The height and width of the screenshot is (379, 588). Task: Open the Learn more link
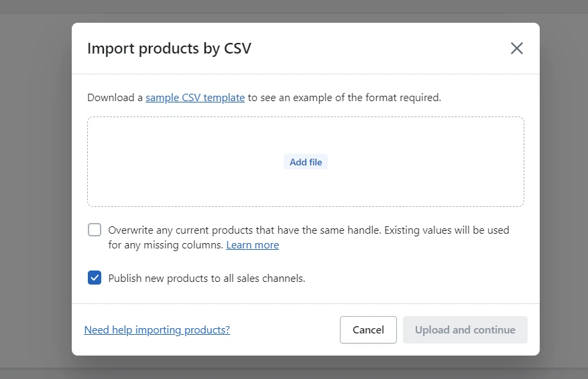(x=252, y=245)
